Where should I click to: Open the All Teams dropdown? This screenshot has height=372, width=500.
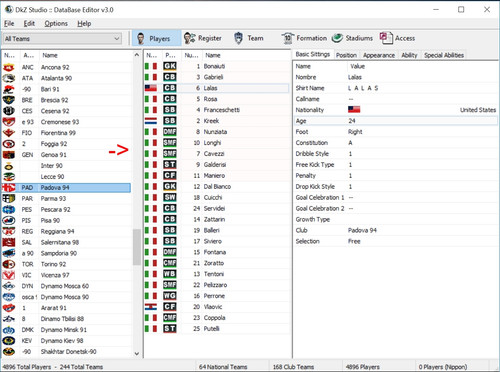[62, 39]
